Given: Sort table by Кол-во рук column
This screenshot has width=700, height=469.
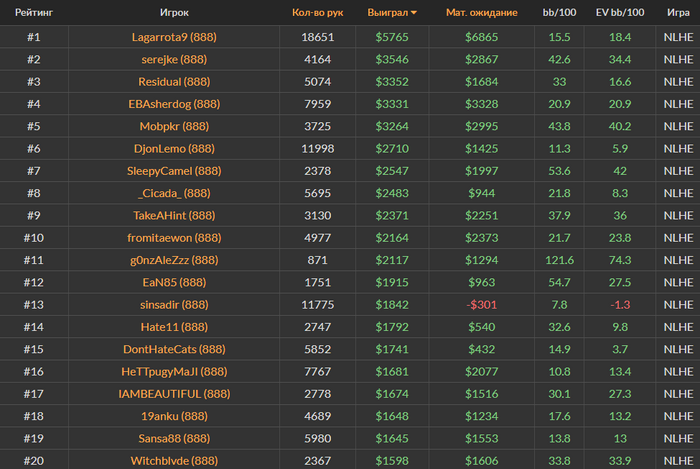Looking at the screenshot, I should pyautogui.click(x=317, y=12).
